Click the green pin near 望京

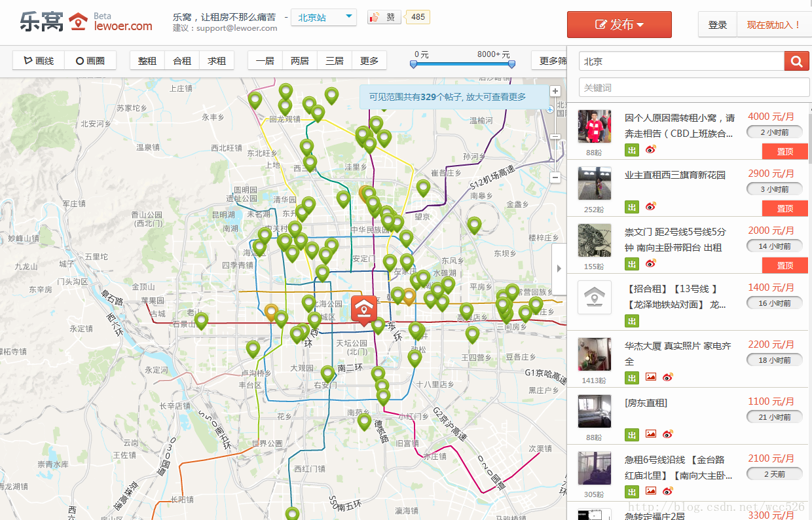click(424, 188)
